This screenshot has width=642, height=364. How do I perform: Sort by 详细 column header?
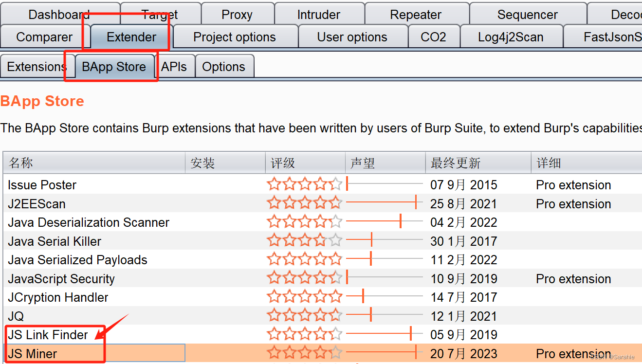click(x=587, y=163)
